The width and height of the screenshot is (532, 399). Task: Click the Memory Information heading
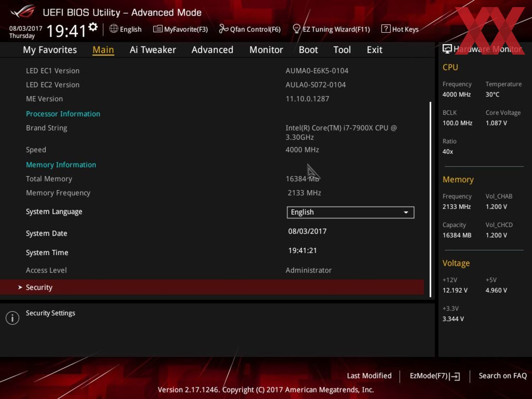coord(61,165)
